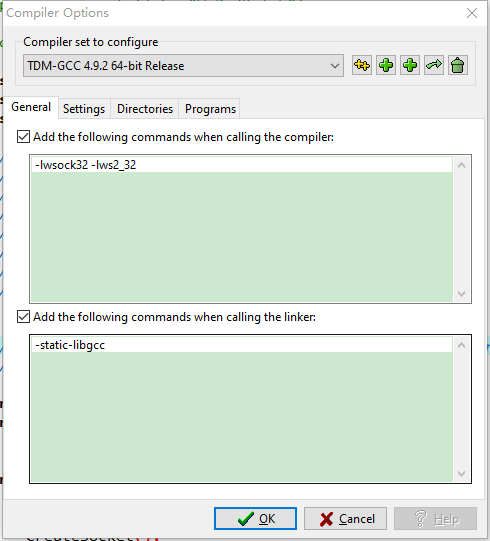Click the Cancel button

click(345, 518)
